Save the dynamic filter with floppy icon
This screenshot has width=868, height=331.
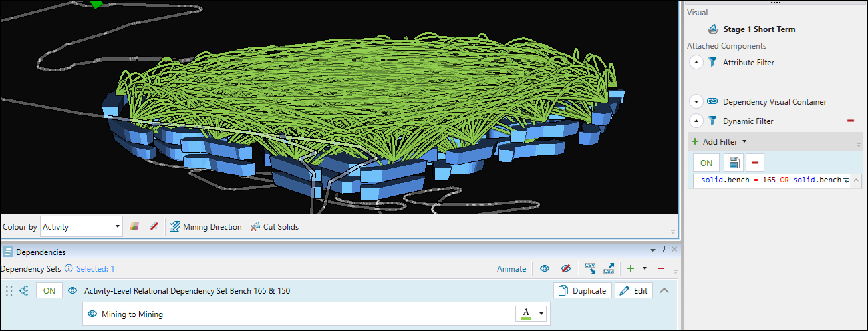(732, 163)
